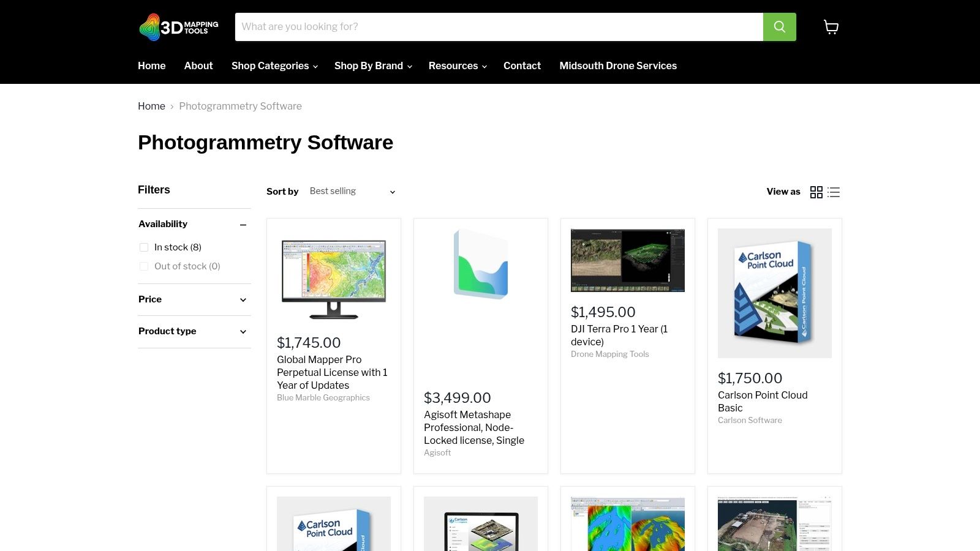Open Midsouth Drone Services link
Image resolution: width=980 pixels, height=551 pixels.
[618, 66]
